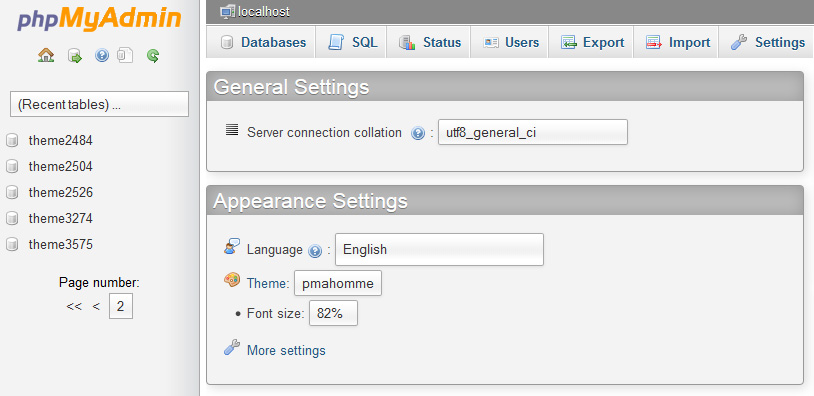The width and height of the screenshot is (814, 396).
Task: Click the Appearance Settings heading
Action: [x=310, y=201]
